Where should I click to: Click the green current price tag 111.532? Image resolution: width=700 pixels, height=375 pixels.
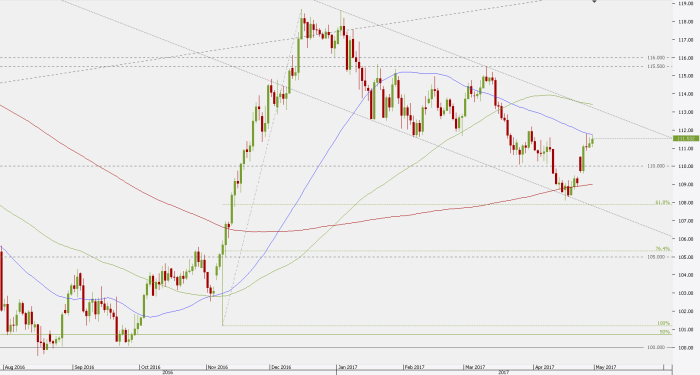click(686, 138)
